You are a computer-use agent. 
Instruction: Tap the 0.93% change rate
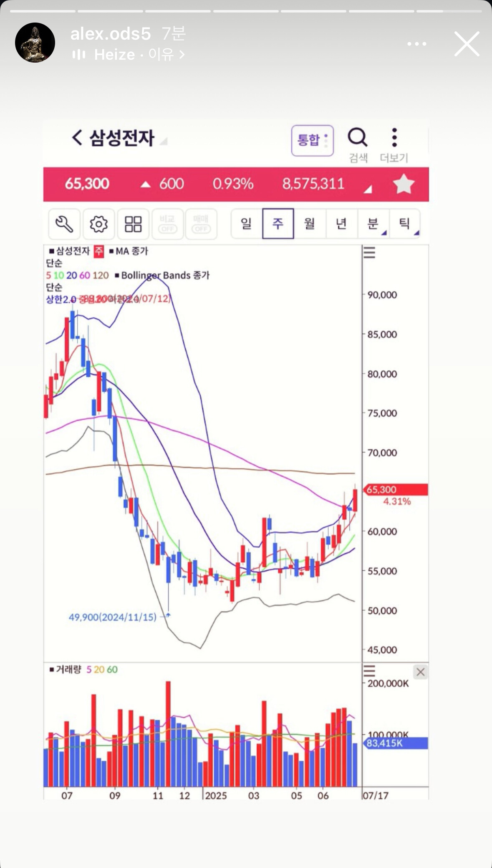pos(233,184)
